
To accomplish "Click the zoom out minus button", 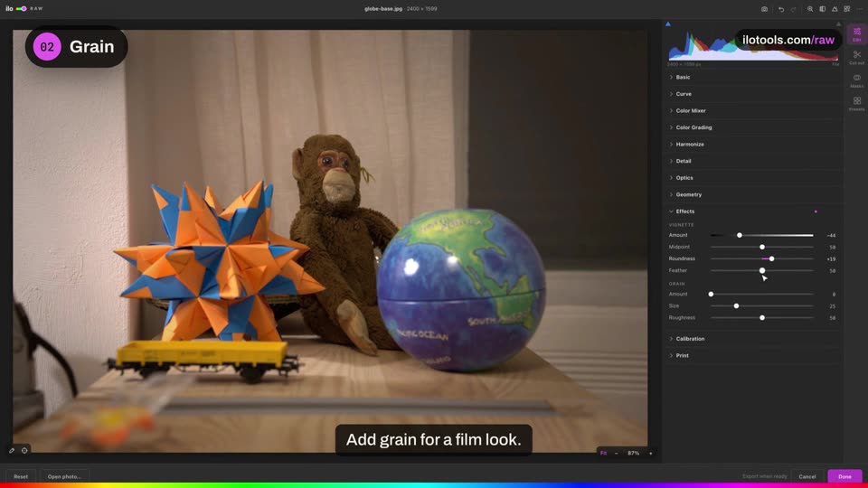I will 616,453.
